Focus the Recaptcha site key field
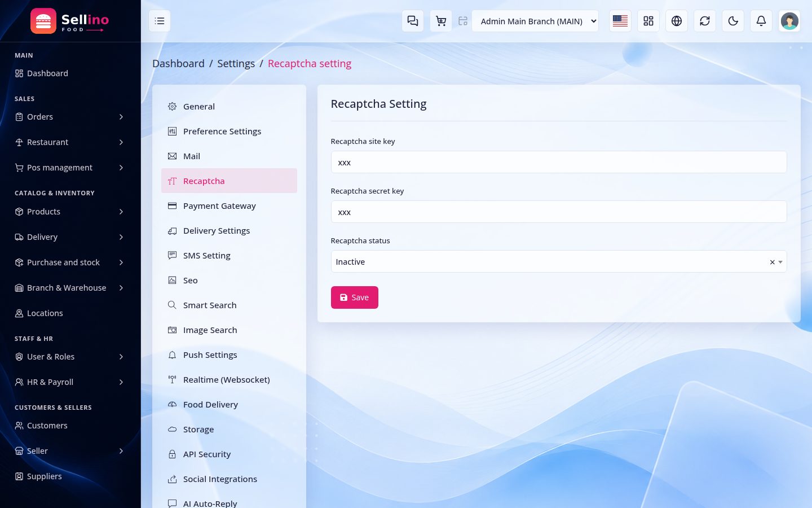 pos(558,162)
